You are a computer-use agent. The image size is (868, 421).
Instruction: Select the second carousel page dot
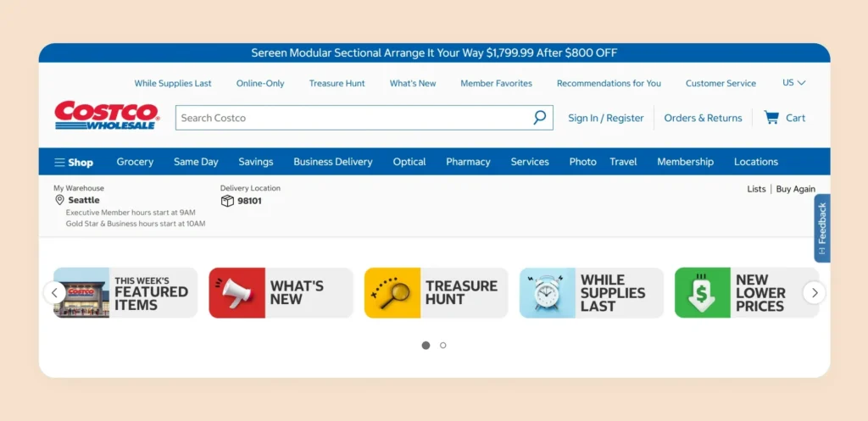click(442, 346)
